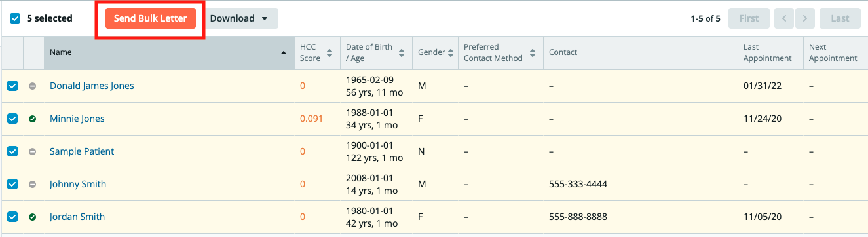Uncheck Donald James Jones row checkbox

(x=12, y=86)
